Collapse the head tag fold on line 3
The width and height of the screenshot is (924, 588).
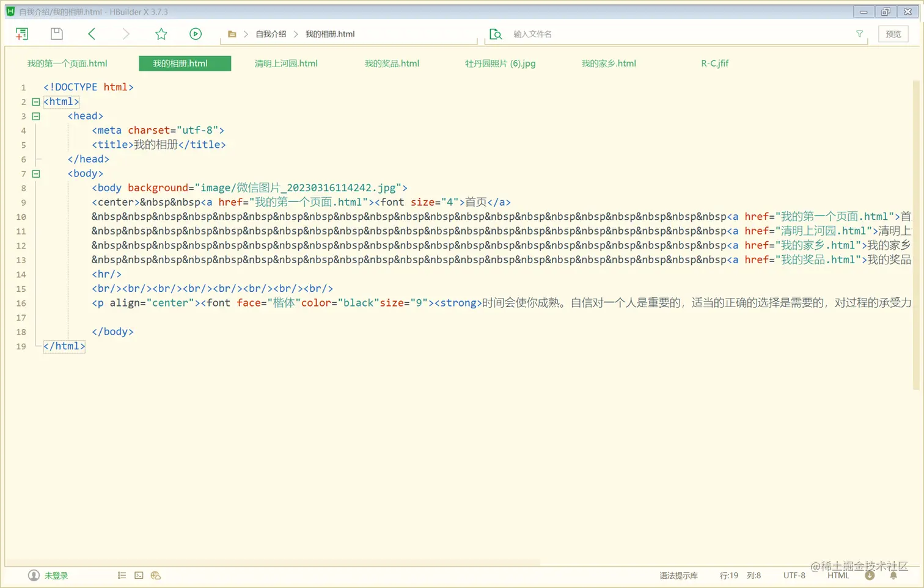coord(36,116)
